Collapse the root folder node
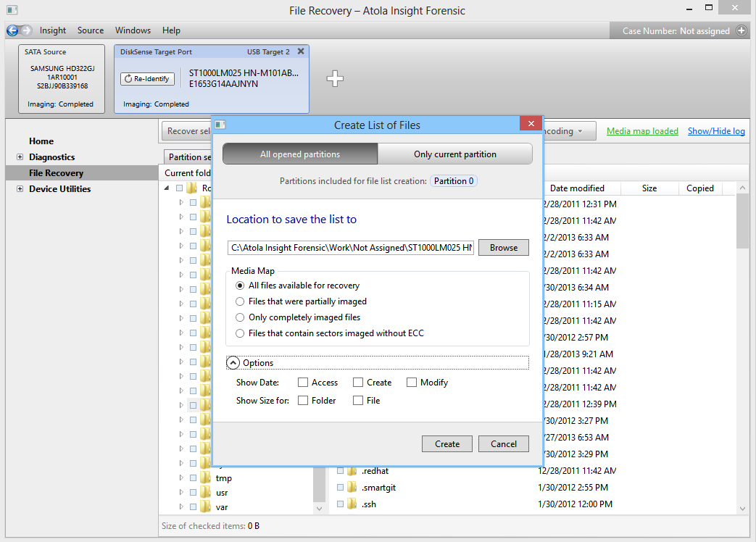 pos(167,188)
